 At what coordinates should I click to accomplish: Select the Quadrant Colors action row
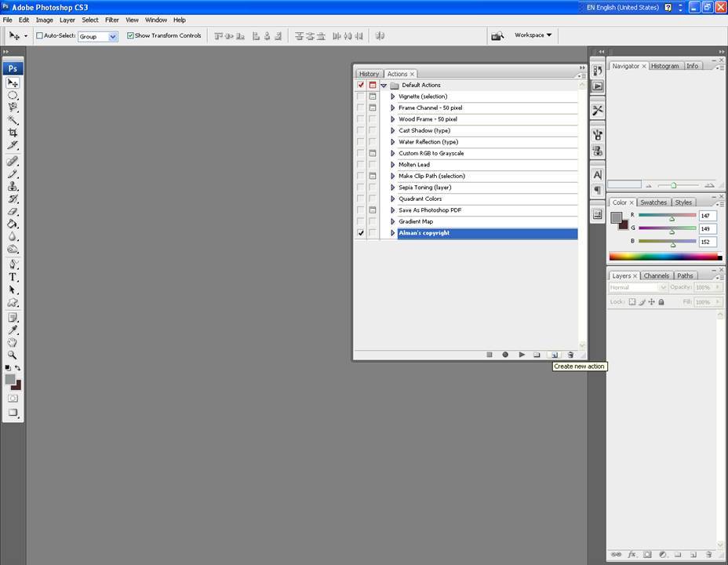pyautogui.click(x=487, y=199)
